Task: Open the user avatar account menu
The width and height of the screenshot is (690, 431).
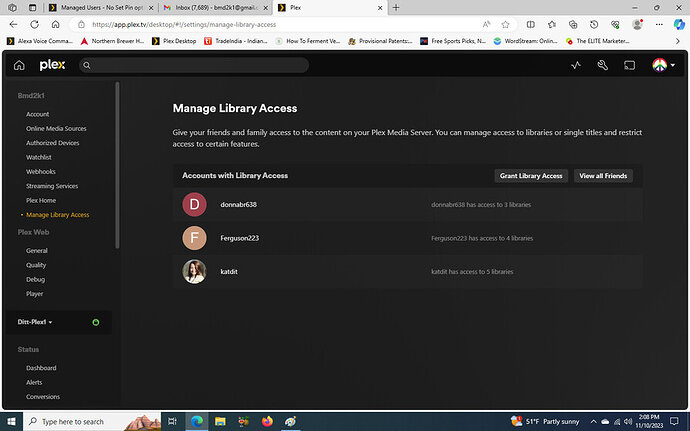Action: pyautogui.click(x=663, y=65)
